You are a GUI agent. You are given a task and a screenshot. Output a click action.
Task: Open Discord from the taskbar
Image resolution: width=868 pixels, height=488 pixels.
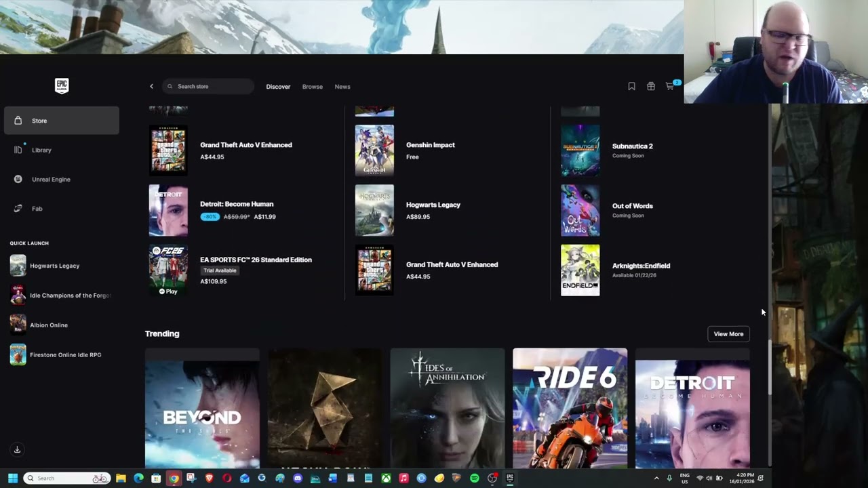(x=298, y=478)
